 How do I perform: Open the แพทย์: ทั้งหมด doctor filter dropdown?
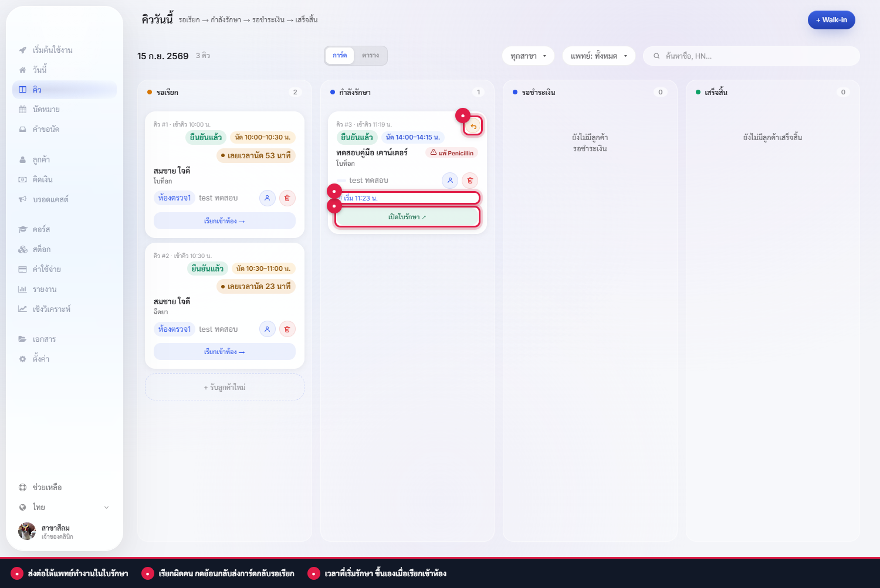tap(599, 56)
